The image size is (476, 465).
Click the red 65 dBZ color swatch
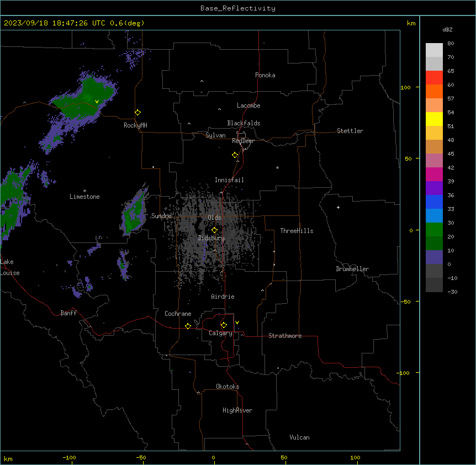[434, 77]
